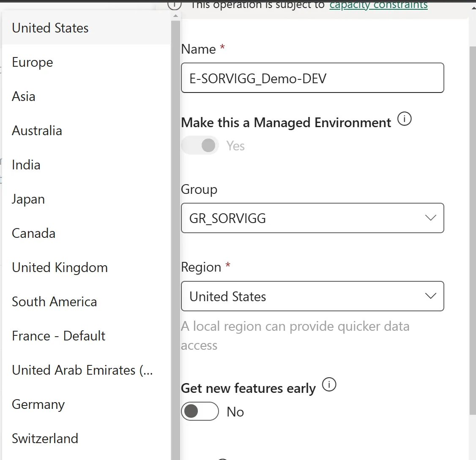The height and width of the screenshot is (460, 476).
Task: Click the region list scroll-up arrow
Action: [175, 16]
